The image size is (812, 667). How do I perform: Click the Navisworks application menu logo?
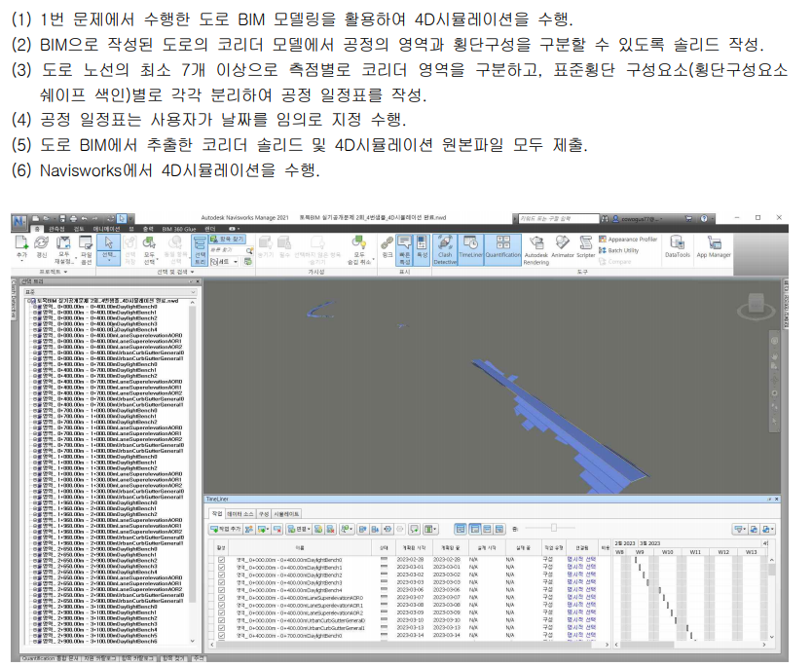(19, 221)
